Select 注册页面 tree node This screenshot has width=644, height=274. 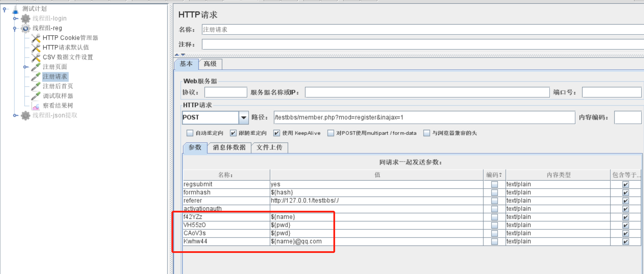point(55,67)
